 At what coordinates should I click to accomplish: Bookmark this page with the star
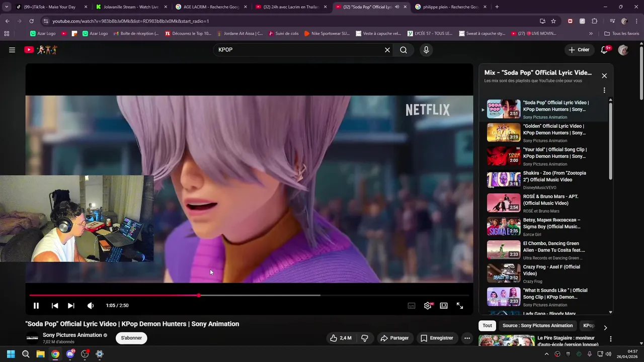pos(553,21)
